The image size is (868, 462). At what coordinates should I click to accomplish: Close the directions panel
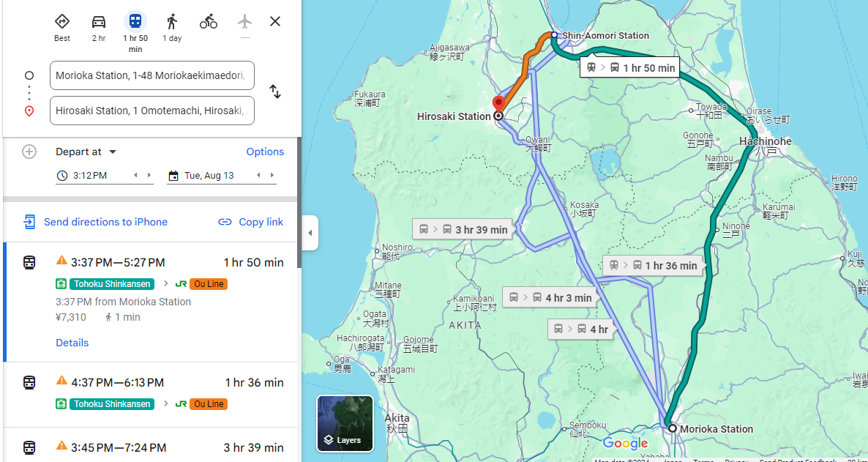pyautogui.click(x=275, y=22)
